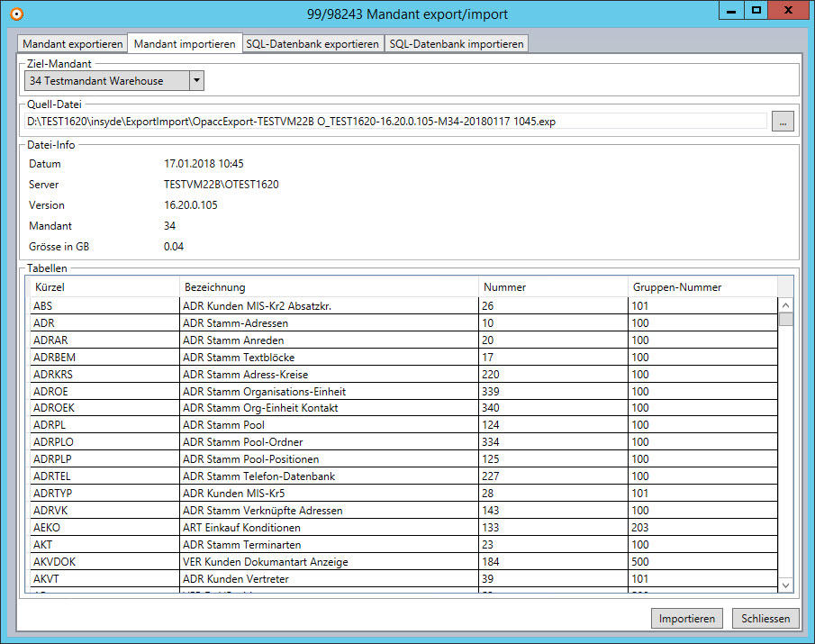
Task: Click the AKT Kürzel cell
Action: coord(104,545)
